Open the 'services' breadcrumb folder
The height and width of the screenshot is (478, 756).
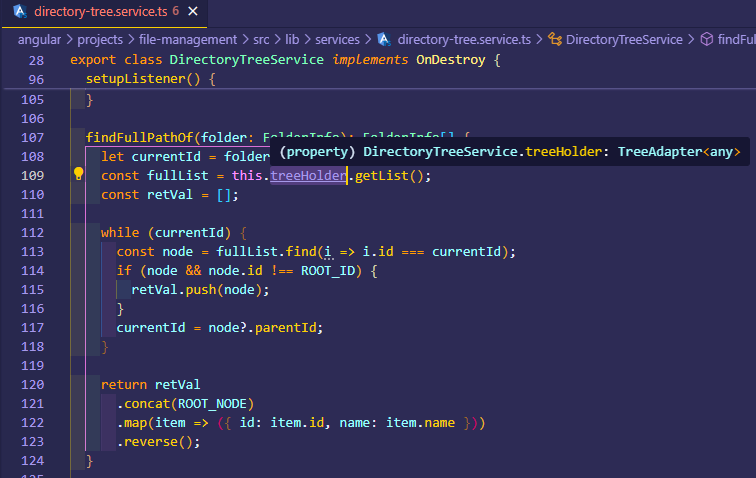tap(337, 40)
